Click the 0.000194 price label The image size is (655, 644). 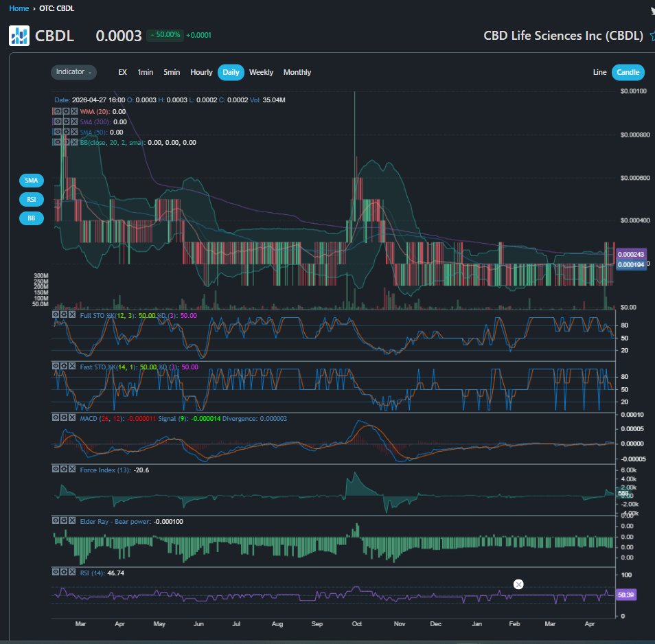(630, 265)
